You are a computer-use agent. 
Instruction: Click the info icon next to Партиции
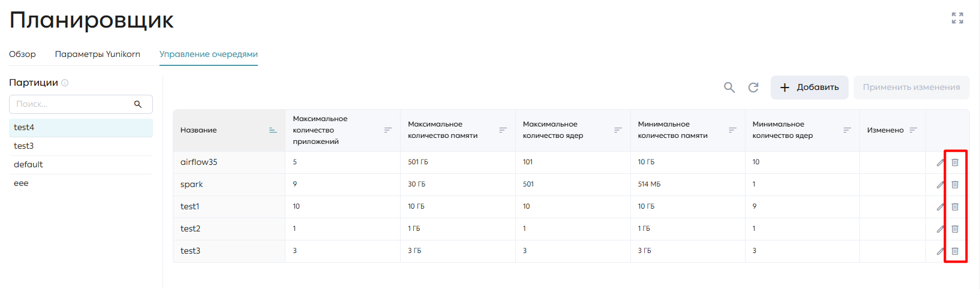[65, 83]
